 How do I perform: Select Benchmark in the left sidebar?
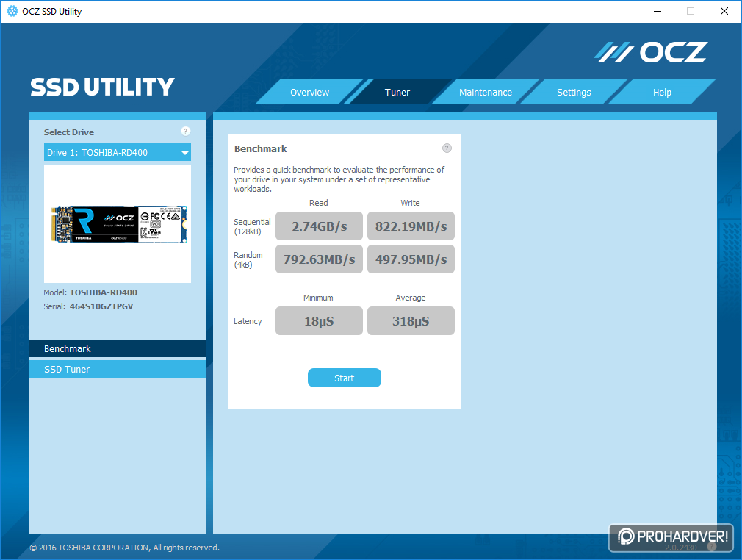[118, 348]
